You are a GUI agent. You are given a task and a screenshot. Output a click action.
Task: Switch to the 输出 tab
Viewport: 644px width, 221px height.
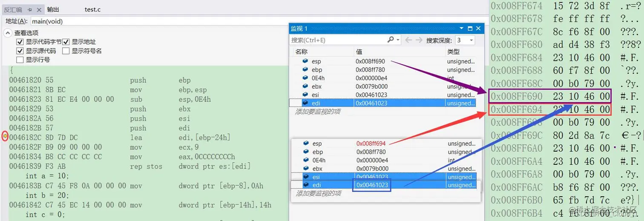coord(53,9)
